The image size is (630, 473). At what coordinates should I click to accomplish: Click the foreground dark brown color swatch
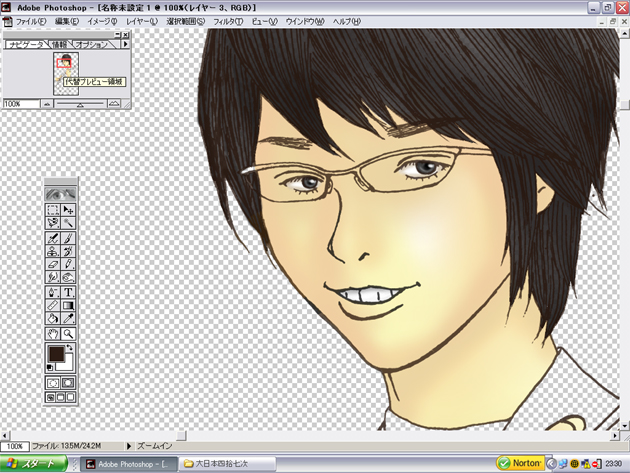(x=57, y=354)
